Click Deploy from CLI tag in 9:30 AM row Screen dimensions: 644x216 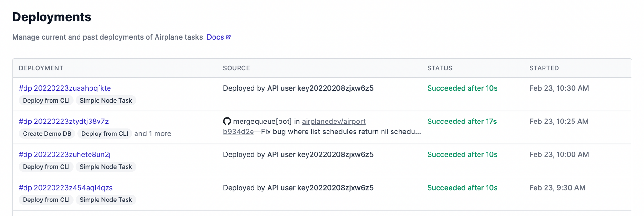coord(46,200)
